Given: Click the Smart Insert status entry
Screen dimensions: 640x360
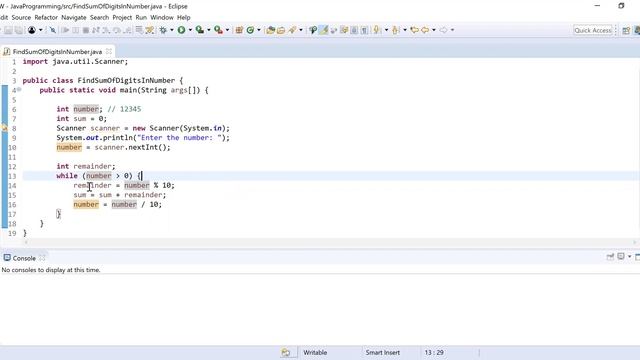Looking at the screenshot, I should (x=383, y=353).
